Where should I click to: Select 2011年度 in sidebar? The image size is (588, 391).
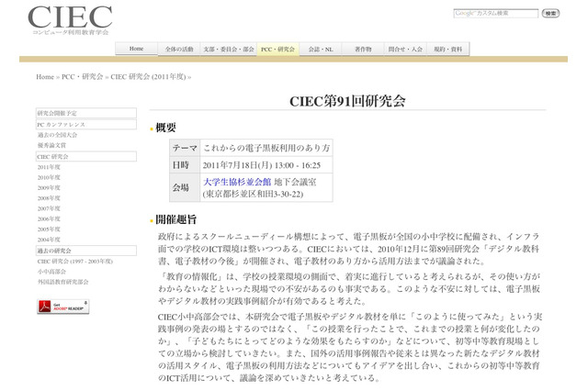pyautogui.click(x=49, y=167)
